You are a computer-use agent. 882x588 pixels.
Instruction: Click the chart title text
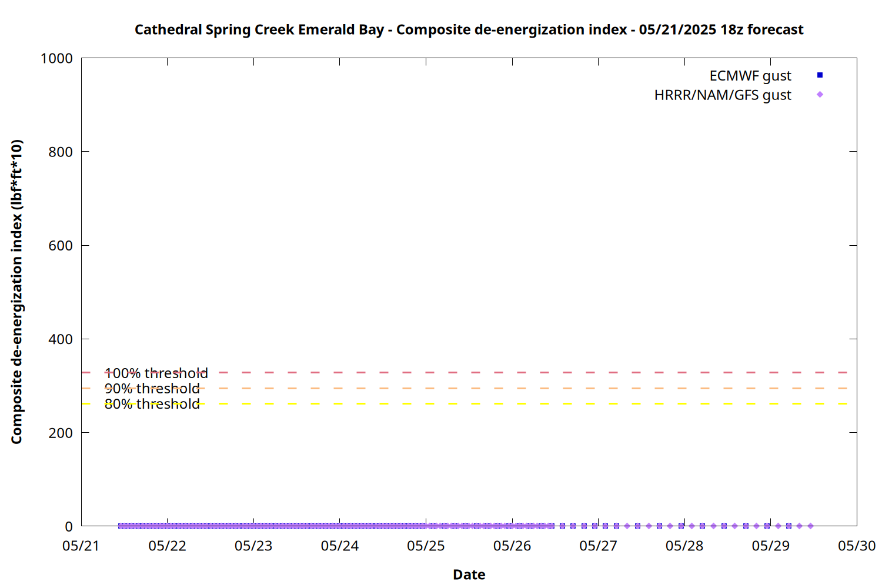pos(469,29)
